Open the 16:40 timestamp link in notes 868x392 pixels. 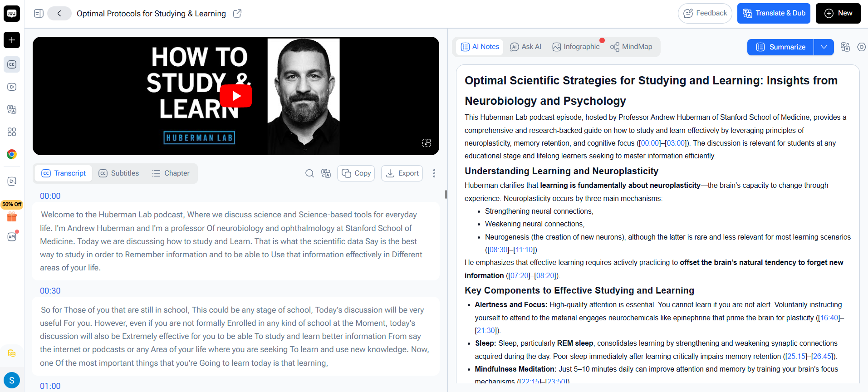(x=829, y=318)
